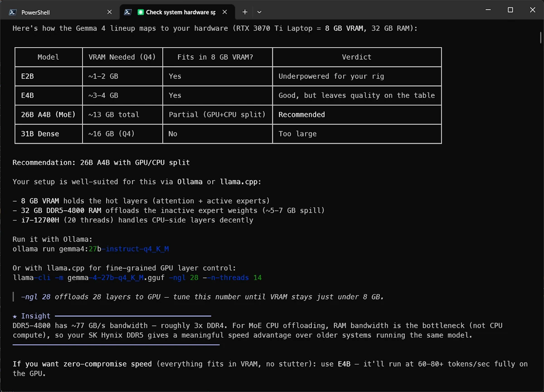Click the 'Partial (GPU+CPU split)' cell
The height and width of the screenshot is (392, 544).
tap(218, 115)
